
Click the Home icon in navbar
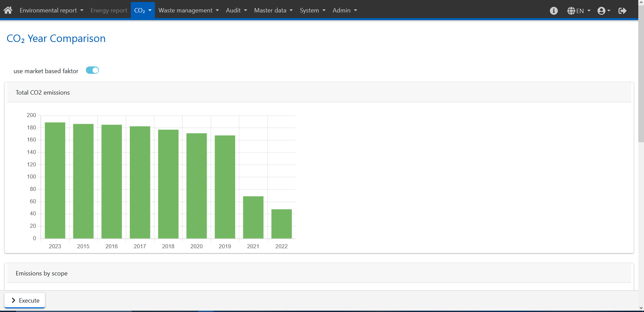[8, 10]
